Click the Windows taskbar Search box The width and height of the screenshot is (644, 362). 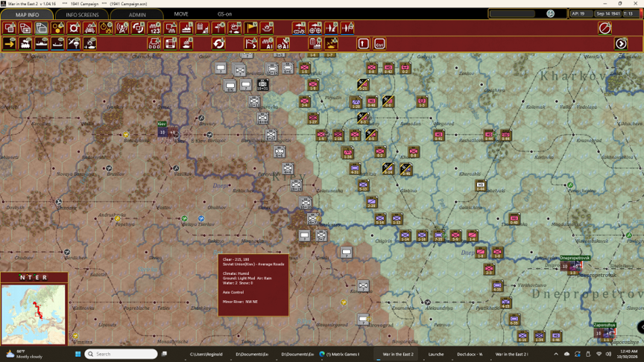point(121,354)
